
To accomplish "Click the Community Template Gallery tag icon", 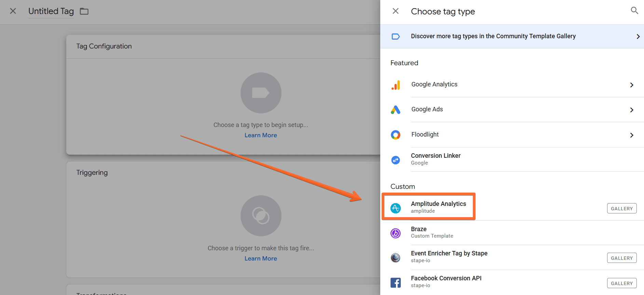I will [x=396, y=37].
